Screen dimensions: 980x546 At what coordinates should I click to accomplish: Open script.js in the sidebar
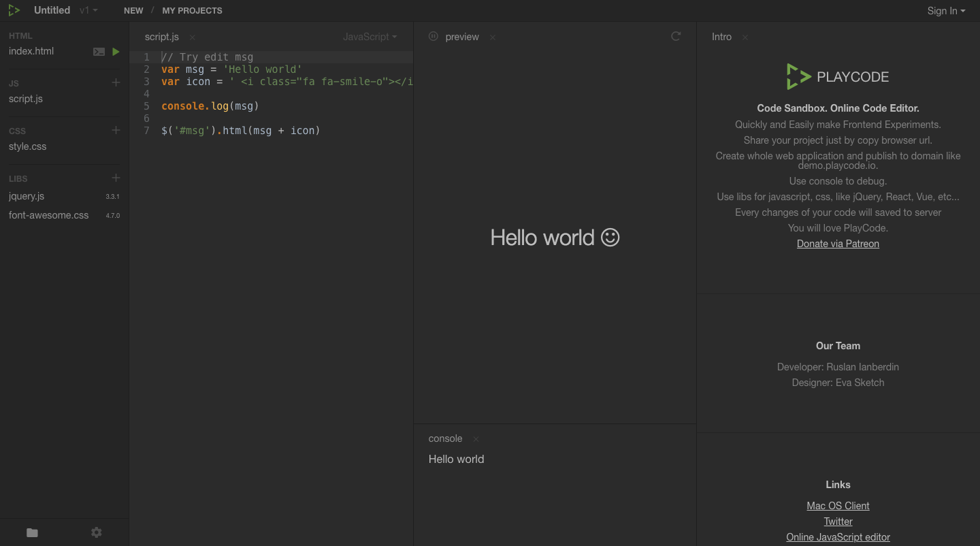[26, 99]
